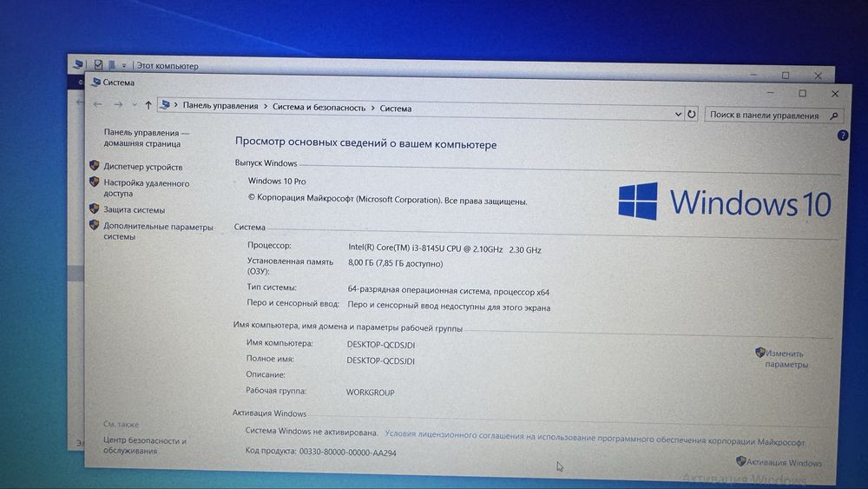Viewport: 868px width, 489px height.
Task: Maximize the Система window
Action: pos(802,94)
